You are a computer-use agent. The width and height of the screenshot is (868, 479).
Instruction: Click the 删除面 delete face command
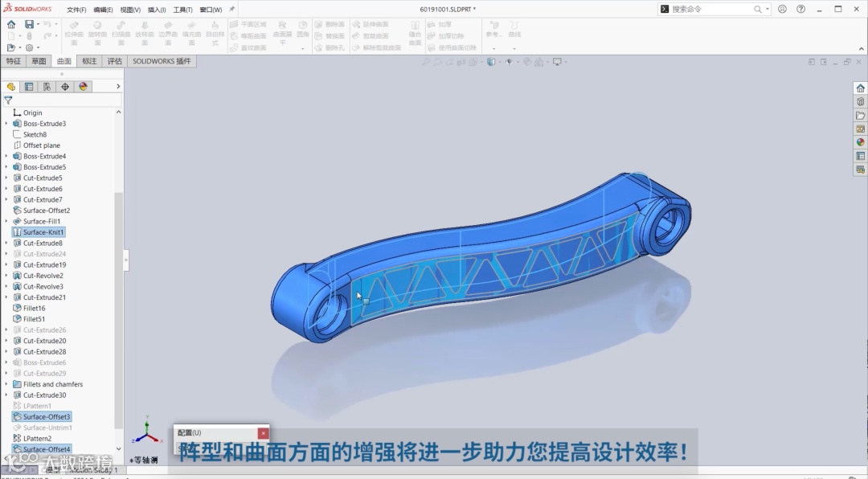330,24
